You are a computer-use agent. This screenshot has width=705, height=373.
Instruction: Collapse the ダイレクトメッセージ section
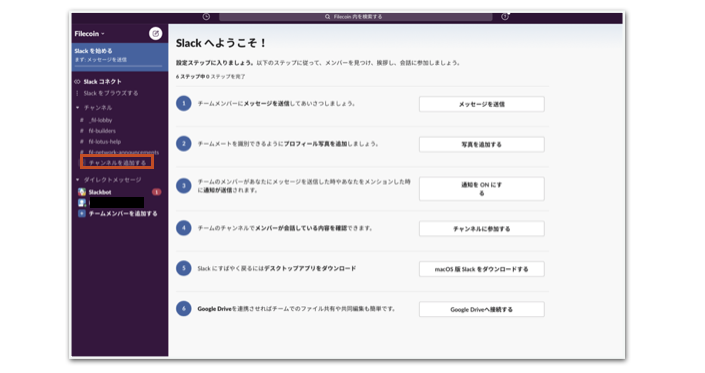click(x=77, y=180)
